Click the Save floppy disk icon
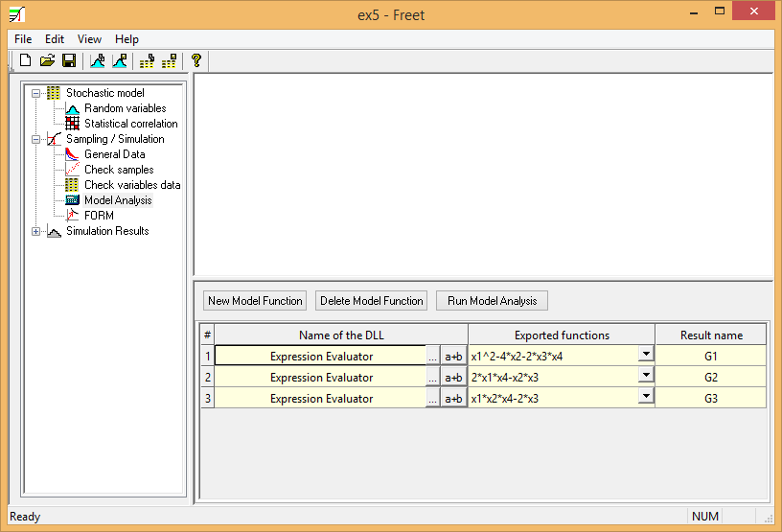Viewport: 782px width, 532px height. tap(69, 61)
